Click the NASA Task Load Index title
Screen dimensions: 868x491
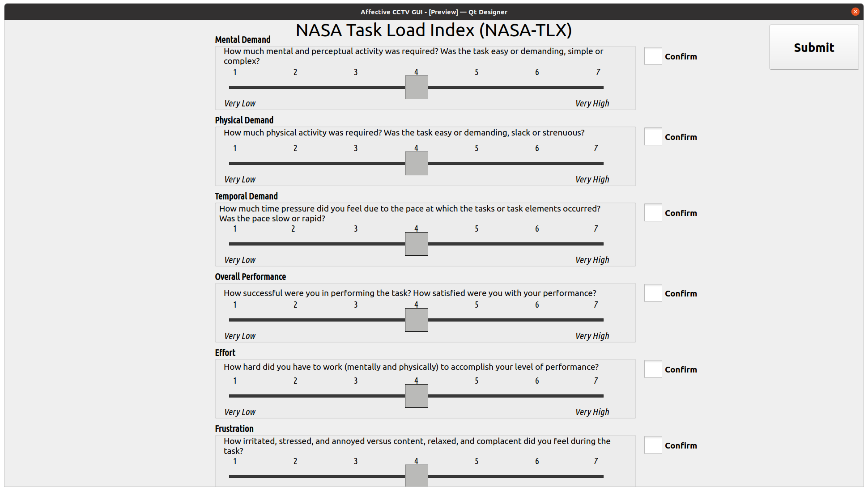[434, 30]
